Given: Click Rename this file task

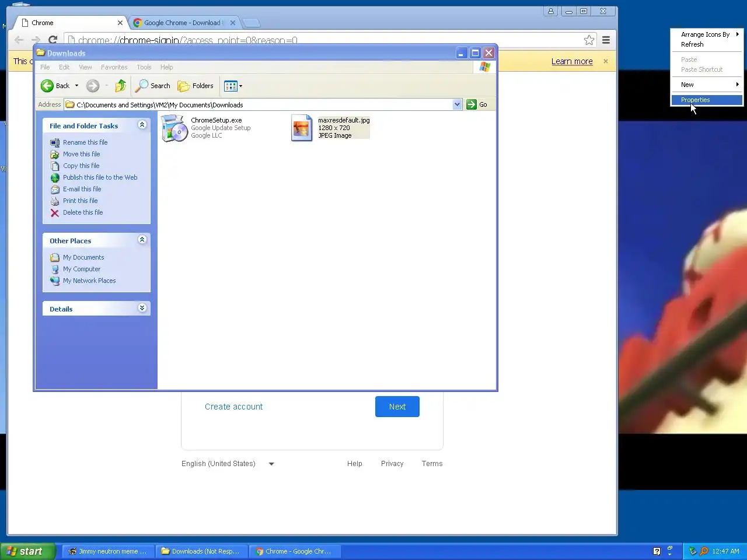Looking at the screenshot, I should (x=85, y=142).
